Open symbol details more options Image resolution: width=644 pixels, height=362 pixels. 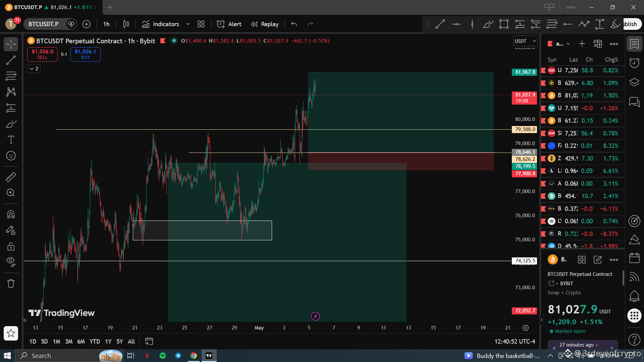pos(614,260)
